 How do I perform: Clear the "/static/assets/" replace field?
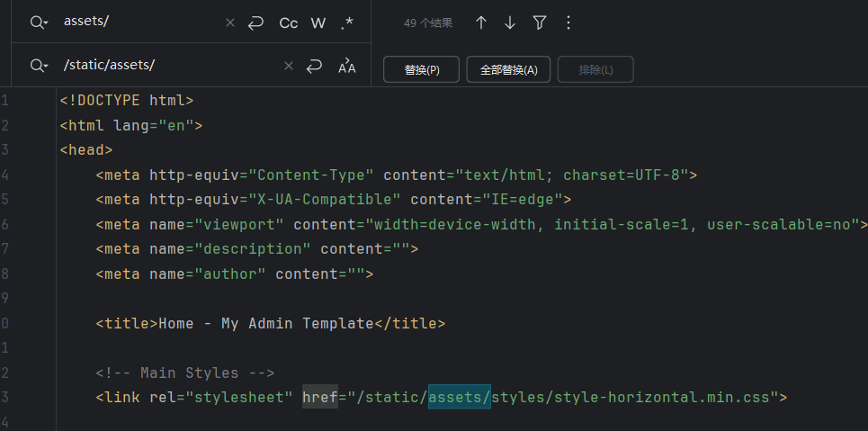289,66
